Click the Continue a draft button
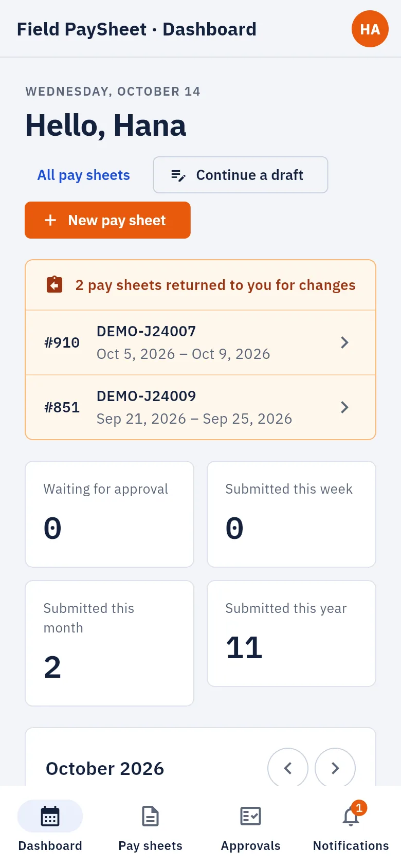Image resolution: width=401 pixels, height=868 pixels. [241, 175]
